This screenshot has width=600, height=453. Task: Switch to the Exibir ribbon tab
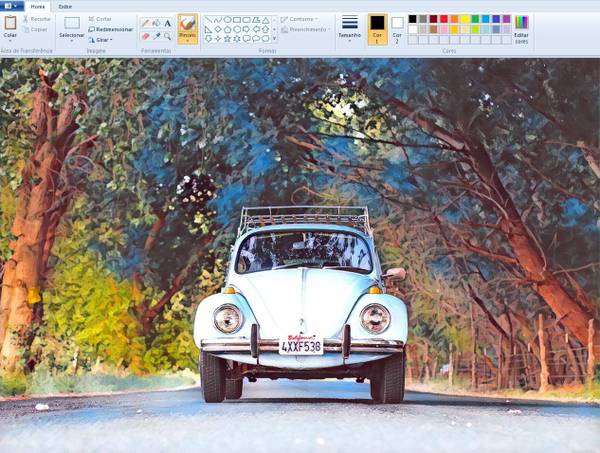click(65, 7)
